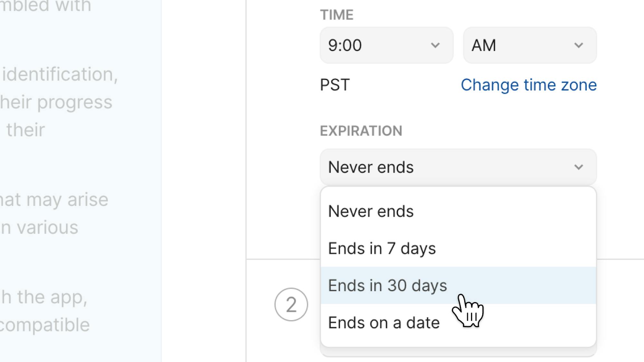Viewport: 644px width, 362px height.
Task: Select the Ends on a date option
Action: 384,322
